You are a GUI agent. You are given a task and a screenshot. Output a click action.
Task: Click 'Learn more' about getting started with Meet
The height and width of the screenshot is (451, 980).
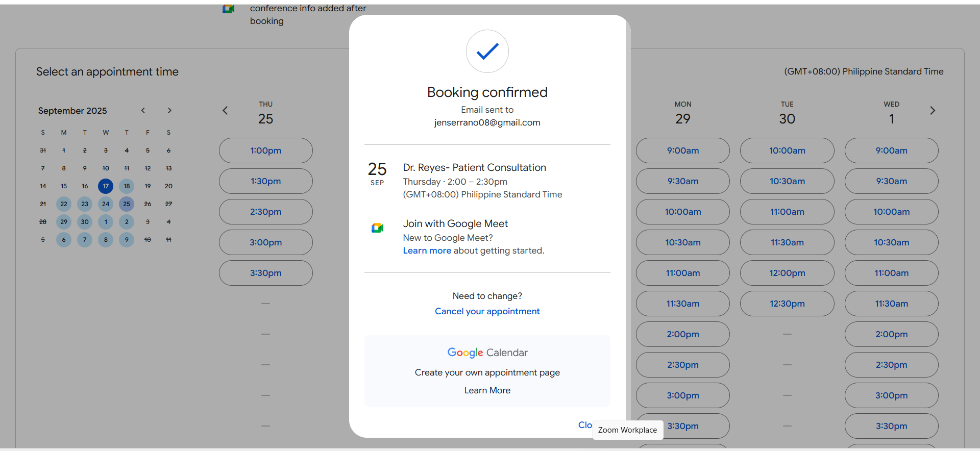427,250
